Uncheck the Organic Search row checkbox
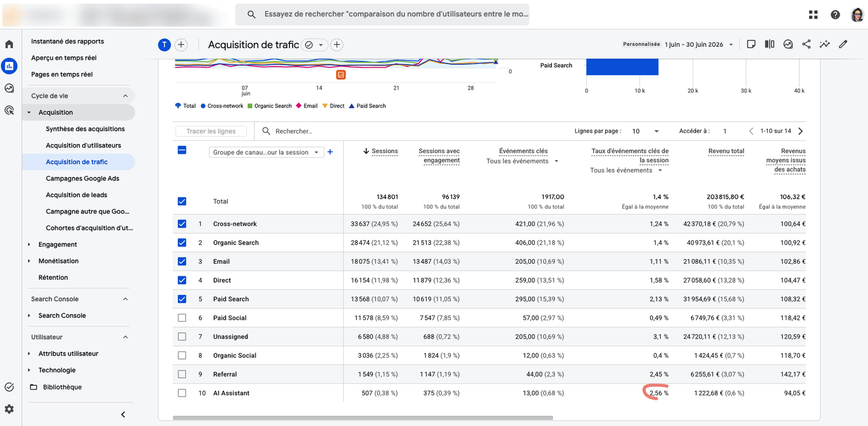The image size is (868, 426). (182, 243)
